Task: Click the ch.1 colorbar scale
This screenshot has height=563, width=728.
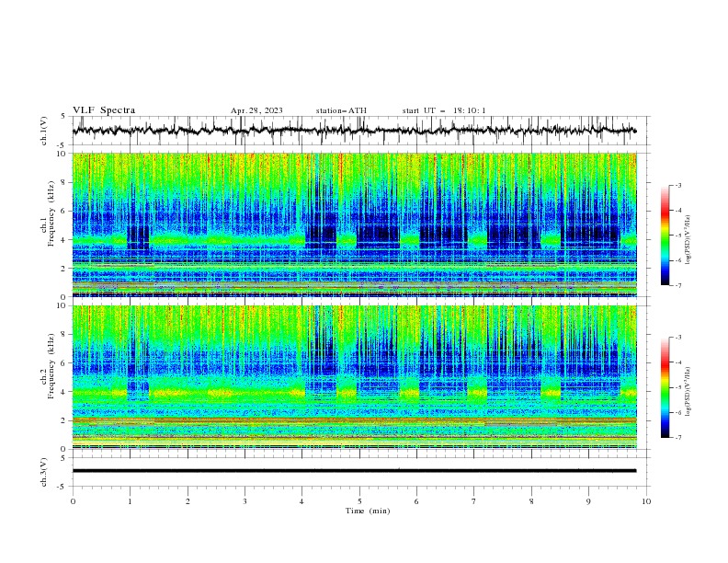Action: click(665, 236)
